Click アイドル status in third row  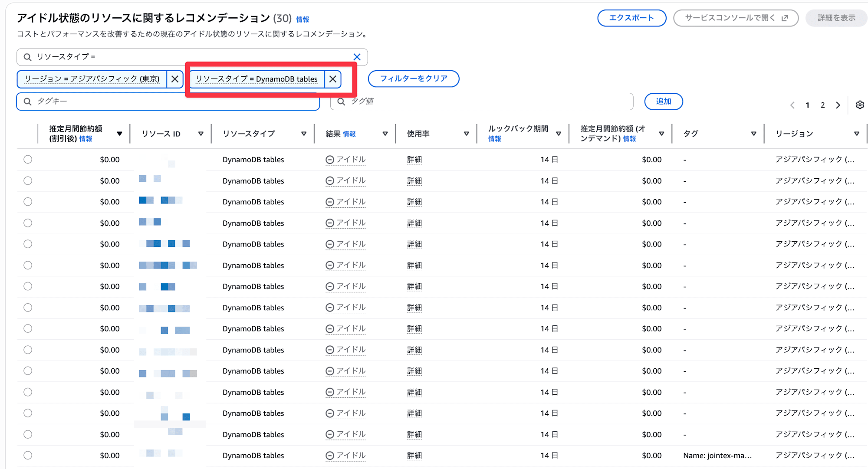click(x=351, y=202)
